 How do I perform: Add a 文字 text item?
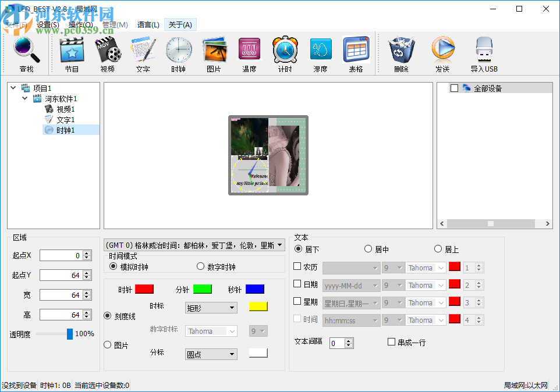point(143,52)
